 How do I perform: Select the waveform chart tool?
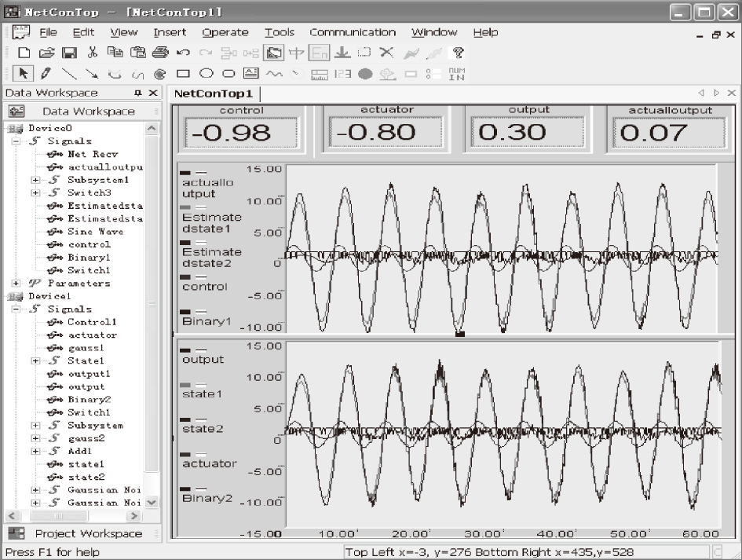point(274,73)
